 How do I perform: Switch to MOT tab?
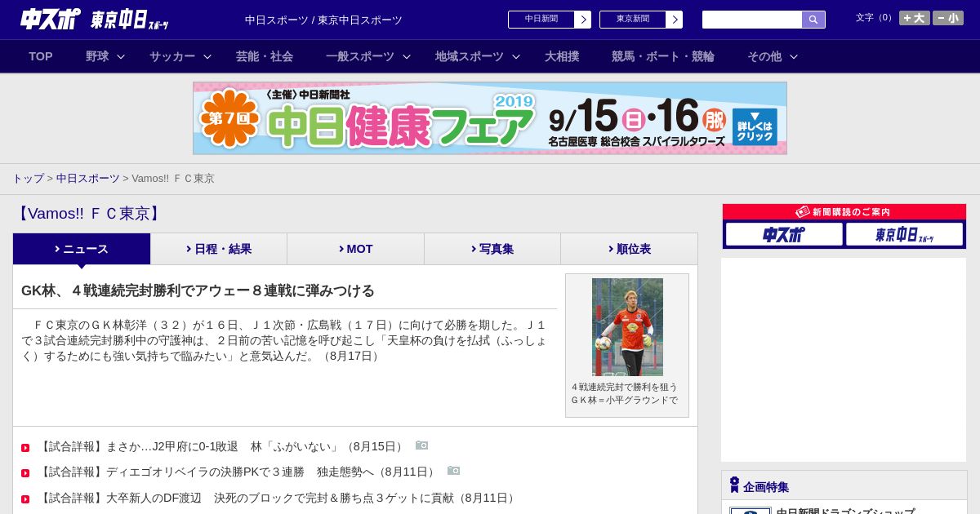[356, 249]
